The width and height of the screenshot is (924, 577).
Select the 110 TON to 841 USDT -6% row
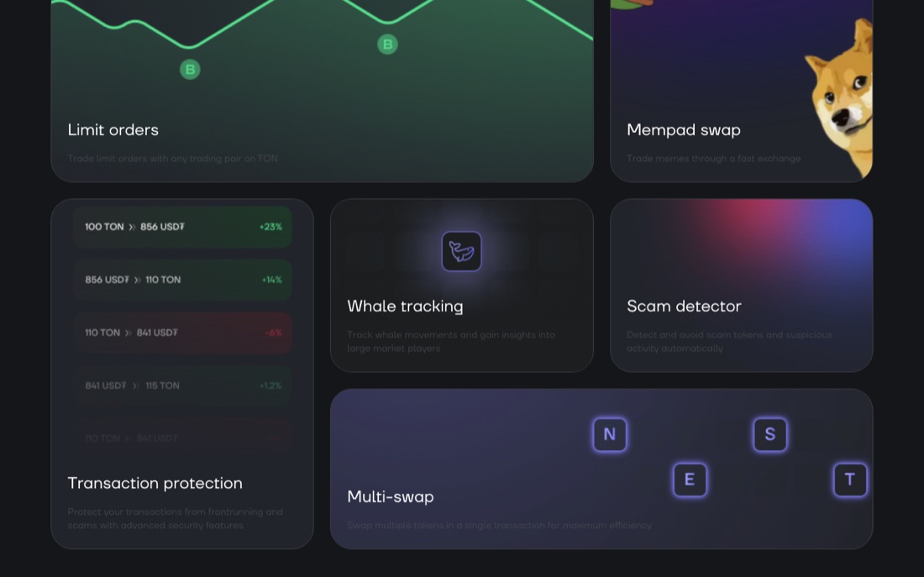182,333
